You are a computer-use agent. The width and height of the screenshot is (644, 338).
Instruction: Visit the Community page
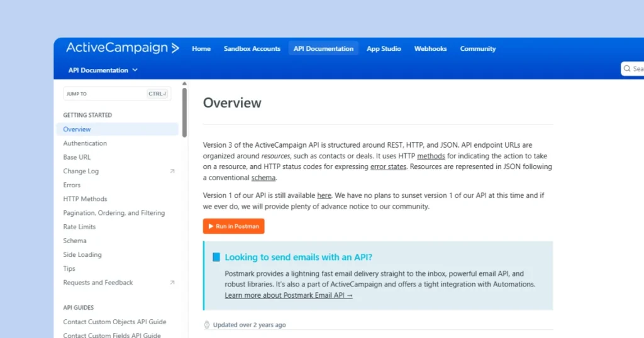pos(478,48)
